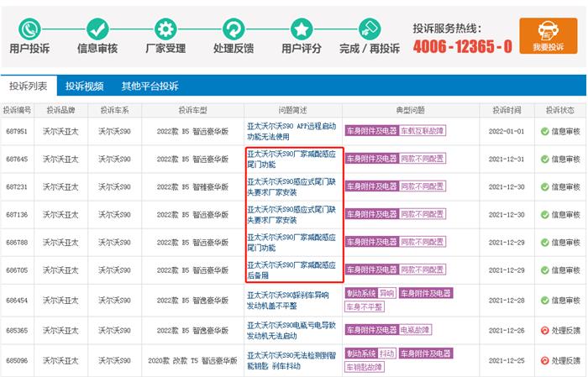Click the 用户评分 star step icon

click(302, 29)
